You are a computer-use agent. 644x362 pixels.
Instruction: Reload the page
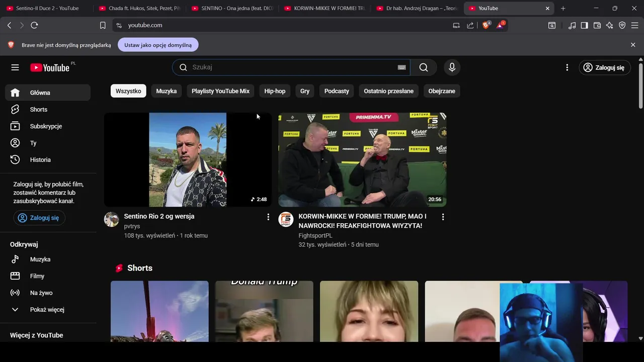click(x=34, y=25)
